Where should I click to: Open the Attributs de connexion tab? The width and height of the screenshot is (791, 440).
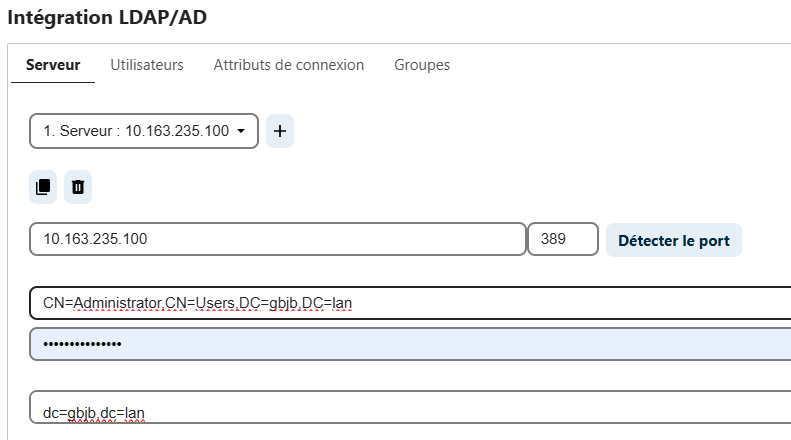(289, 65)
